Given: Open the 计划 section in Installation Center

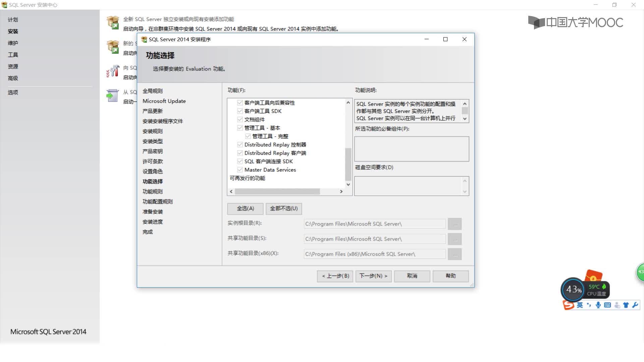Looking at the screenshot, I should tap(13, 19).
